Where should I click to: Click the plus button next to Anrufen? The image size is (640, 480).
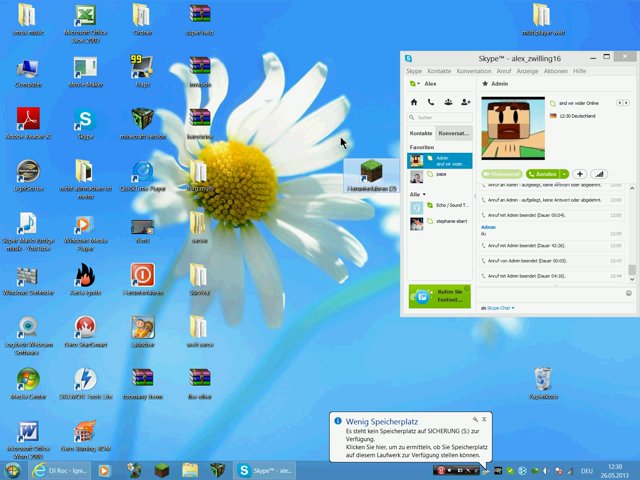(580, 174)
